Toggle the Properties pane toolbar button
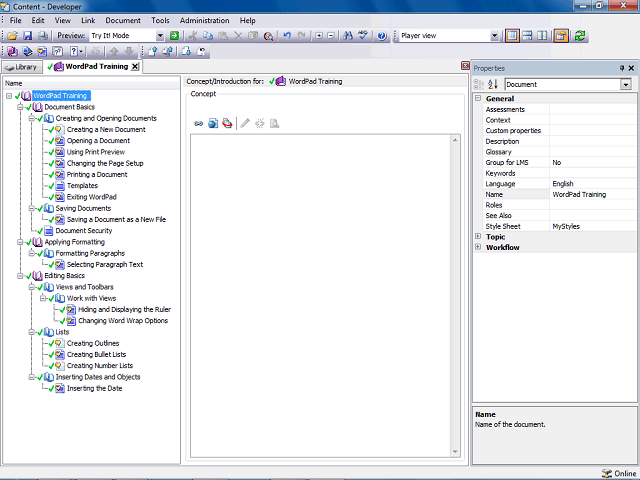The image size is (640, 480). click(561, 36)
